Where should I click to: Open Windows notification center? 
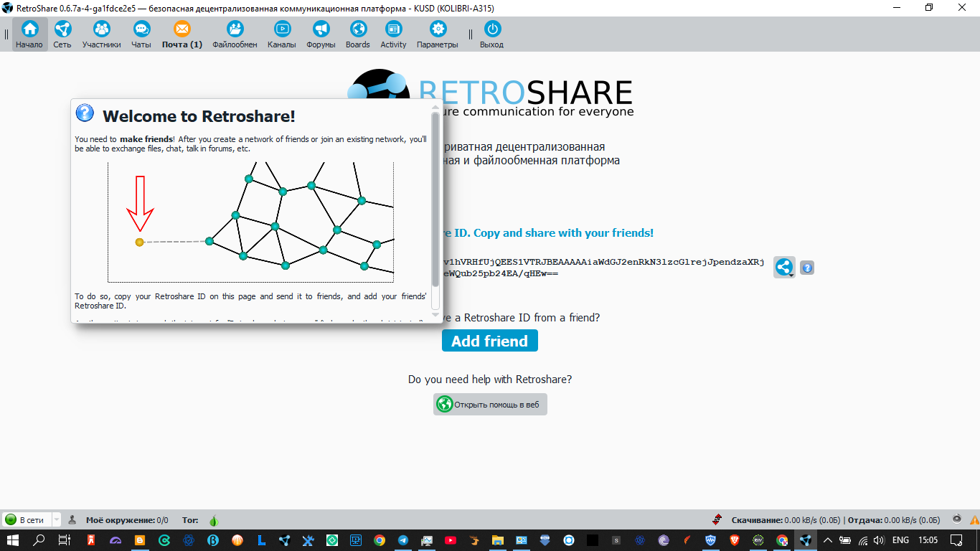pyautogui.click(x=956, y=540)
